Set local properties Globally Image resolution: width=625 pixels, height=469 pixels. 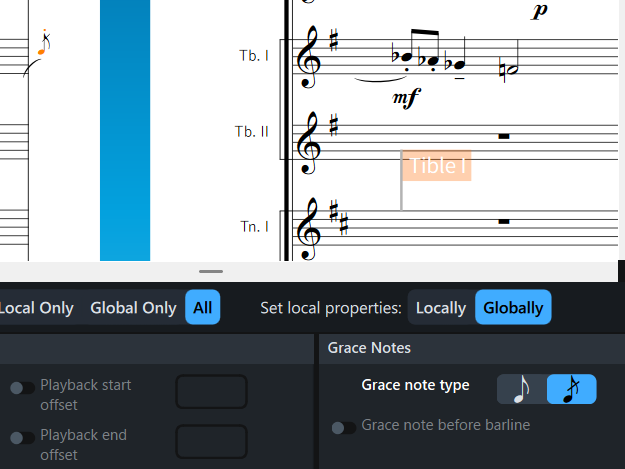coord(513,308)
